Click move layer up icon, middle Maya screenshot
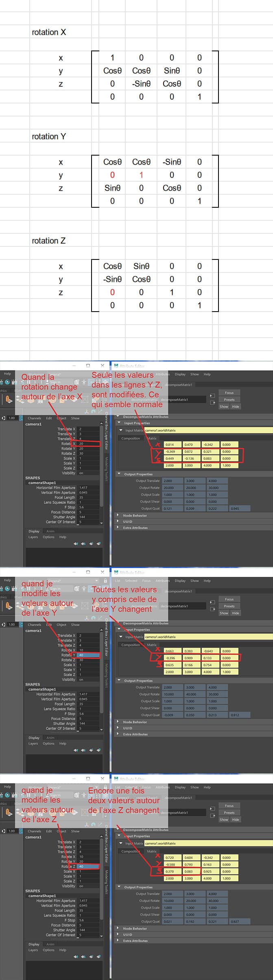The image size is (273, 980). (x=76, y=750)
